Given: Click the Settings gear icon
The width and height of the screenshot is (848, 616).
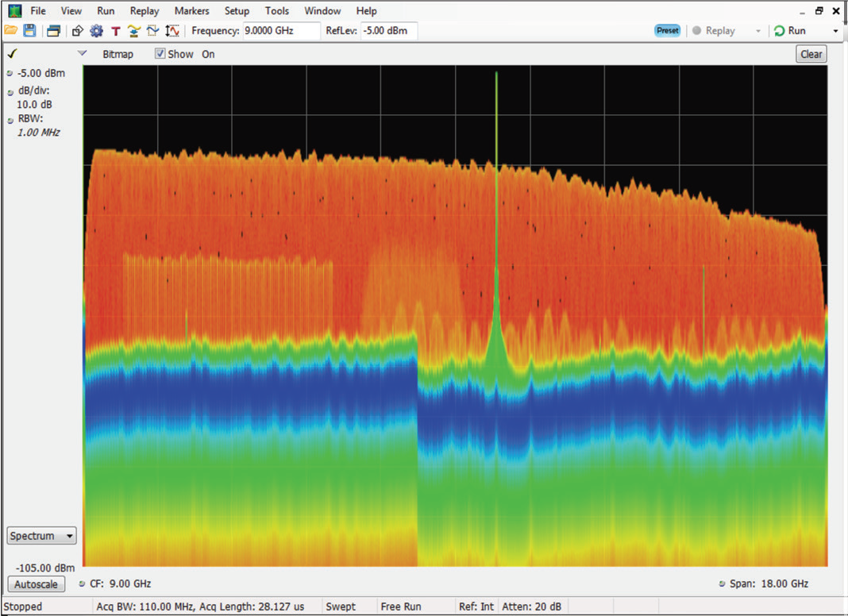Looking at the screenshot, I should coord(98,30).
